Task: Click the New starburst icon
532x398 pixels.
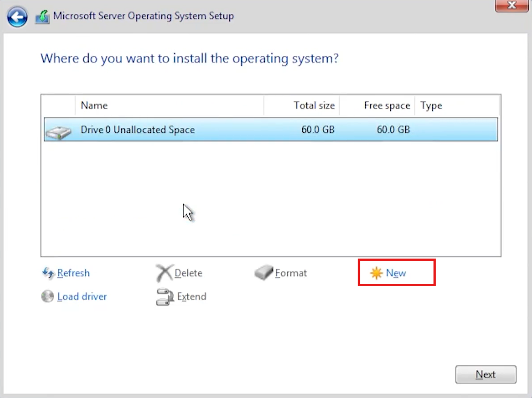Action: click(376, 273)
